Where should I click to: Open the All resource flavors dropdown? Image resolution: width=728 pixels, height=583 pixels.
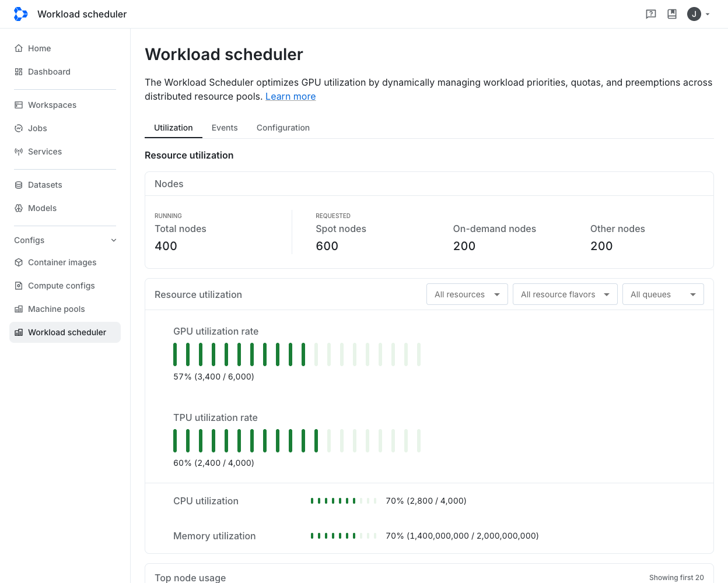[565, 294]
